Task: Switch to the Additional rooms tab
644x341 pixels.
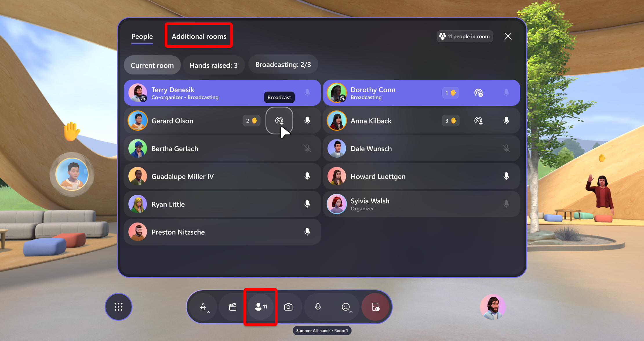Action: [x=199, y=36]
